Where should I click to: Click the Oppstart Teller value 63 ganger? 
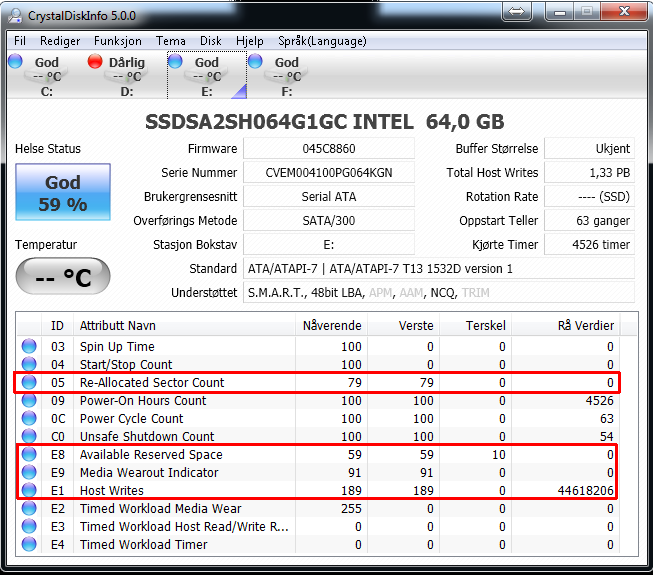[x=590, y=220]
